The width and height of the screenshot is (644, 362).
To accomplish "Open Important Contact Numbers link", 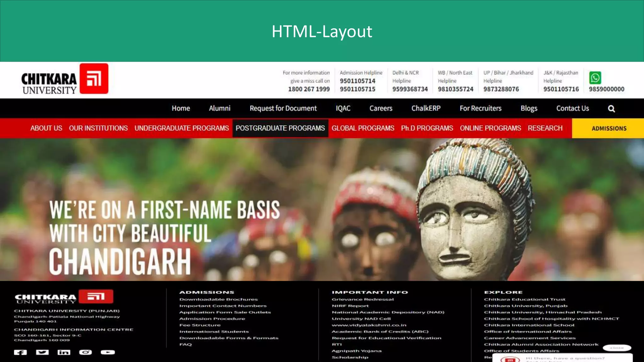I will click(x=223, y=306).
